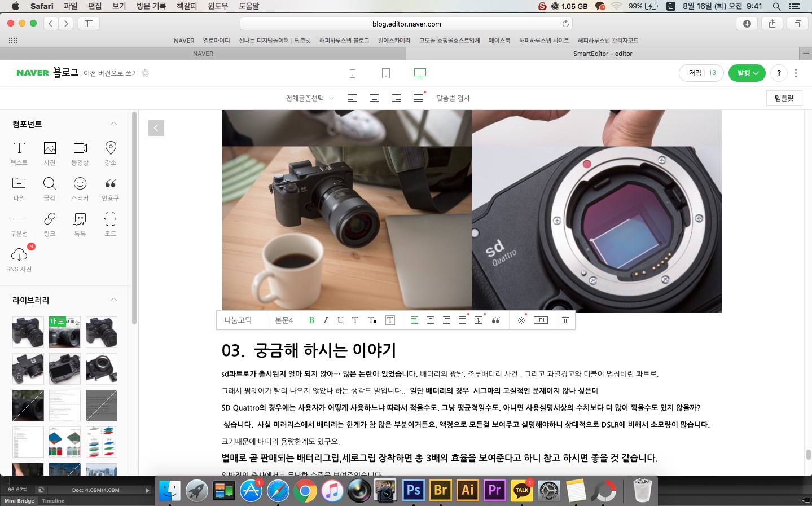Open Safari's share menu
Image resolution: width=812 pixels, height=506 pixels.
tap(772, 24)
